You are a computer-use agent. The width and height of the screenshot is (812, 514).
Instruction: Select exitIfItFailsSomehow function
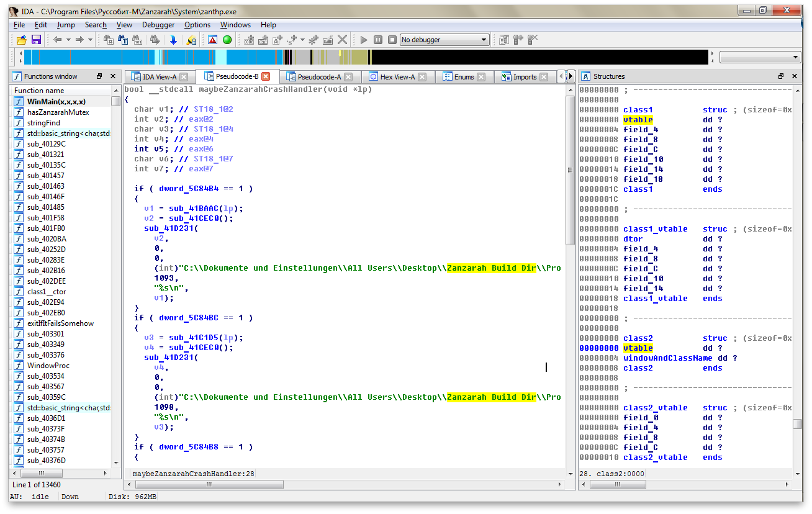point(61,323)
